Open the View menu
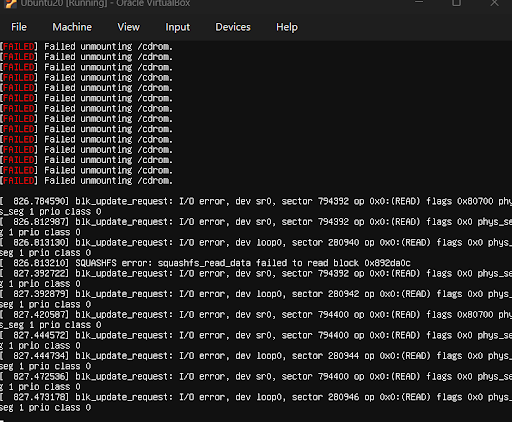 point(128,27)
